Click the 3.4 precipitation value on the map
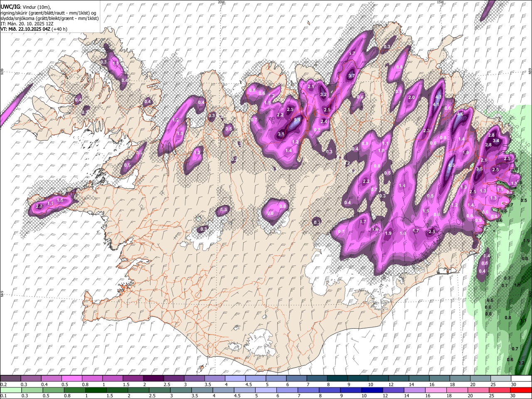This screenshot has height=399, width=532. [x=495, y=141]
